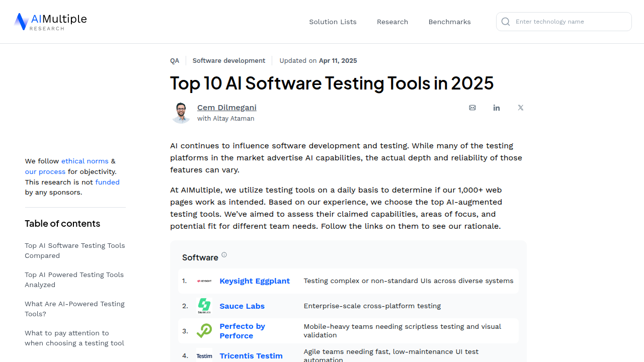Share article via email icon
This screenshot has width=644, height=362.
(x=472, y=108)
